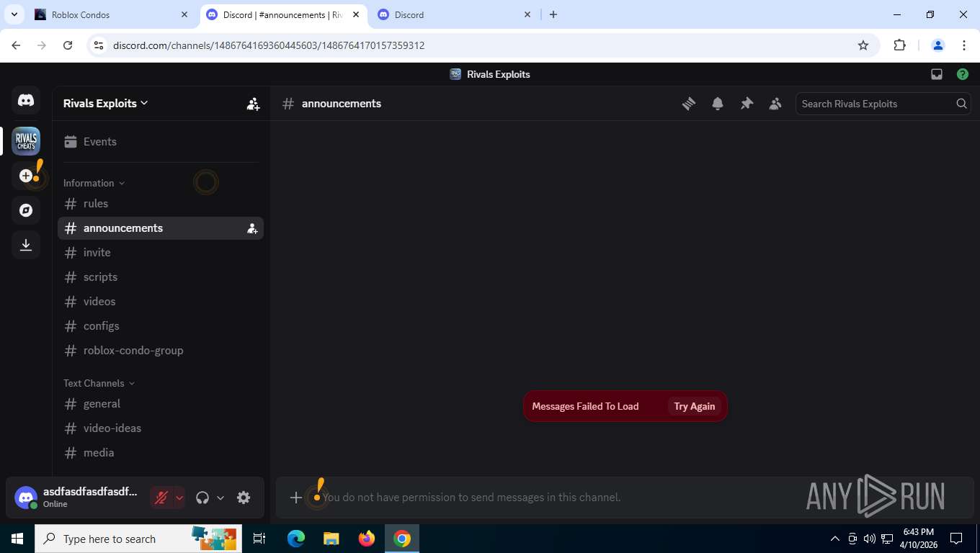This screenshot has width=980, height=553.
Task: Click Try Again to reload messages
Action: coord(695,406)
